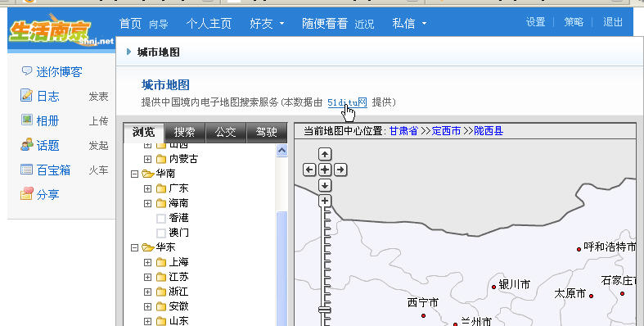
Task: Pan the map right with the arrow button
Action: (340, 170)
